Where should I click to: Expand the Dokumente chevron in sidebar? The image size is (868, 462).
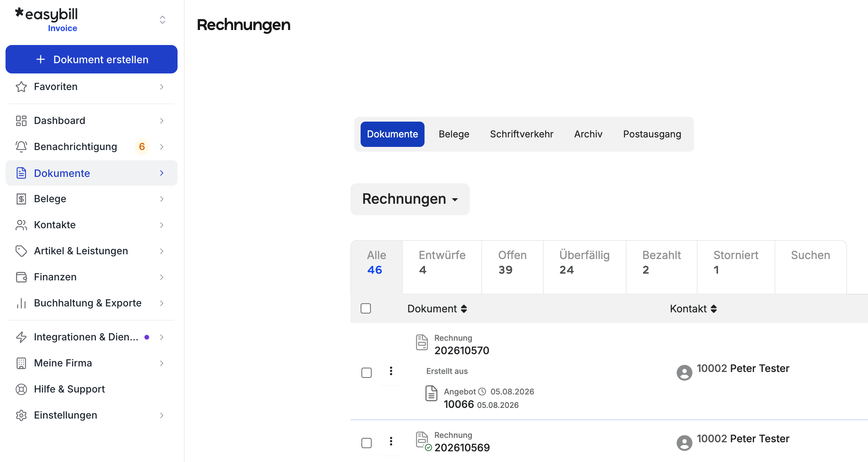coord(162,173)
